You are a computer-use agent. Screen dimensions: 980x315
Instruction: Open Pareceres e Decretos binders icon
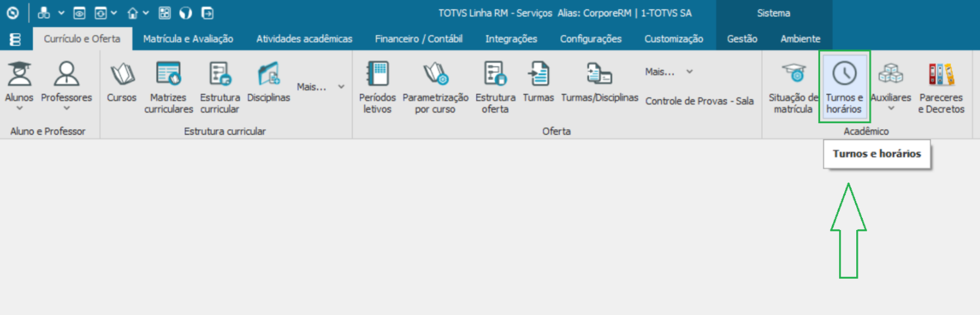tap(941, 73)
